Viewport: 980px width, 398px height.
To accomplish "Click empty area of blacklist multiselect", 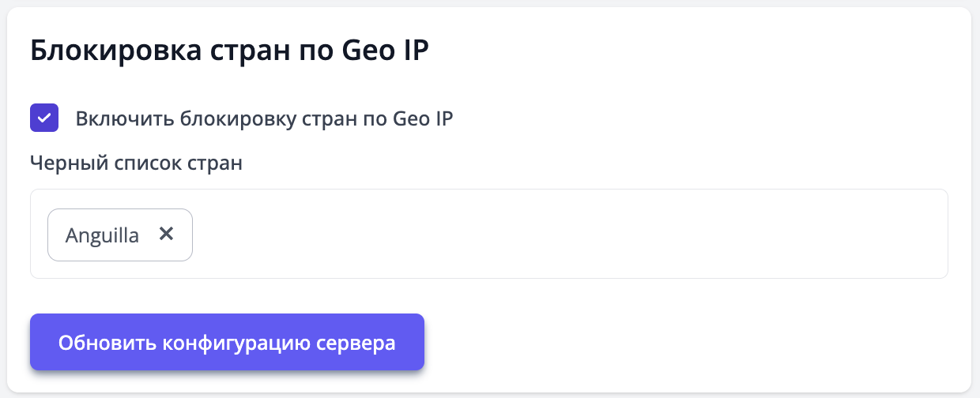I will pos(553,234).
